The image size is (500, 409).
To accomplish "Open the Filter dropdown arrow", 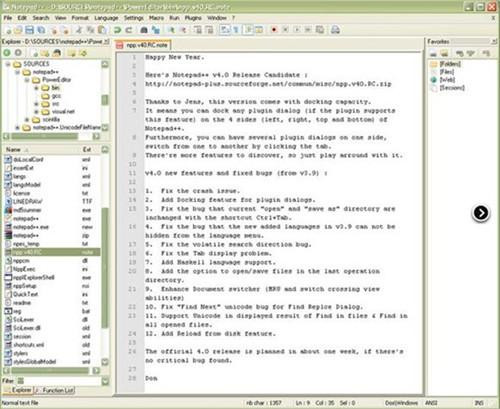I will (x=105, y=381).
